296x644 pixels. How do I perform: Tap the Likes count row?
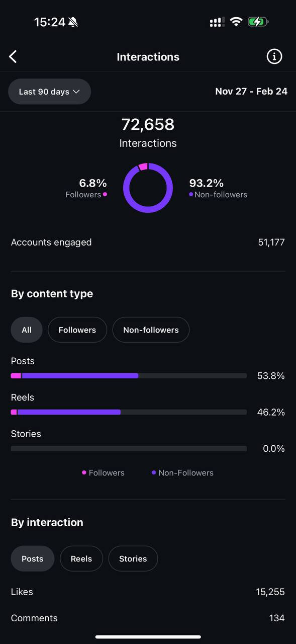148,592
